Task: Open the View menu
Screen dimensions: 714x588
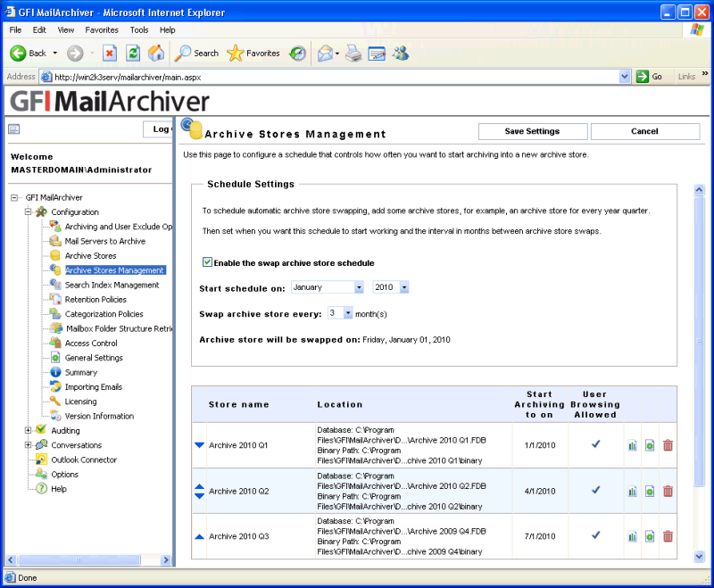Action: (65, 30)
